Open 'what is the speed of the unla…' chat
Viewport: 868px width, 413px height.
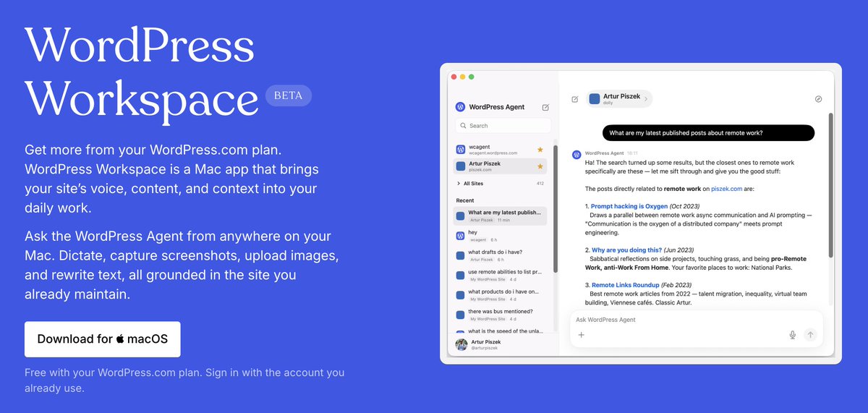pos(501,331)
